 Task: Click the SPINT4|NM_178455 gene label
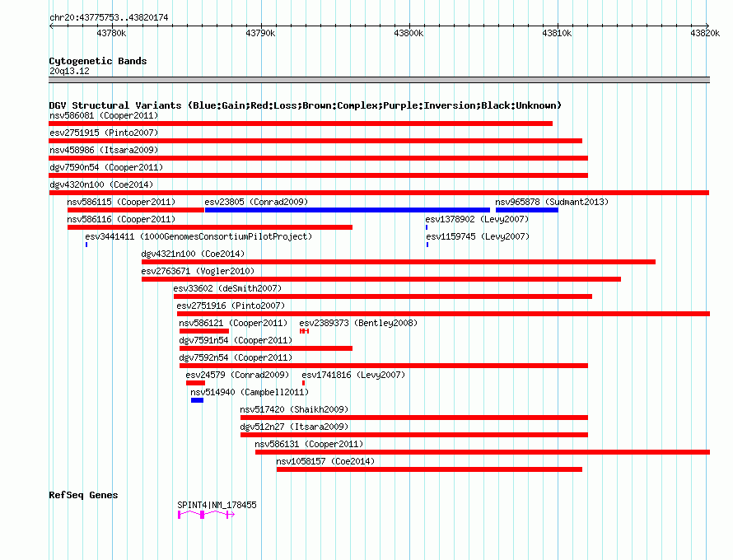[217, 505]
